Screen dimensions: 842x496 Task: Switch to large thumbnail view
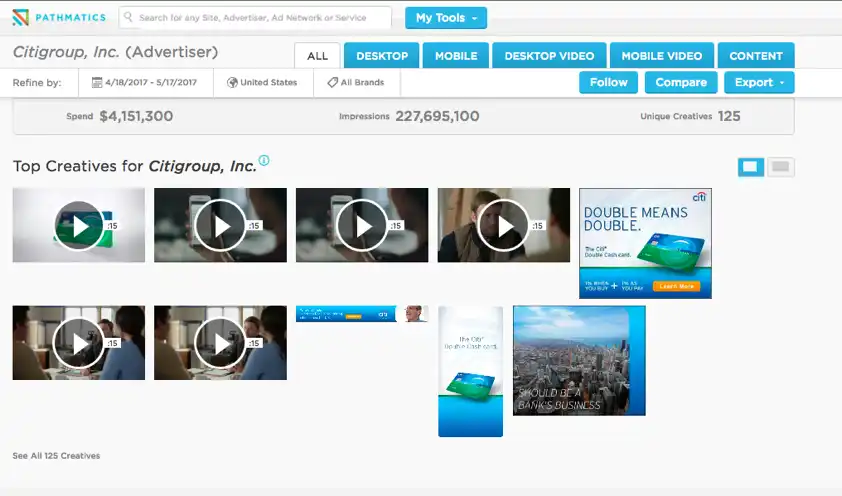click(751, 167)
